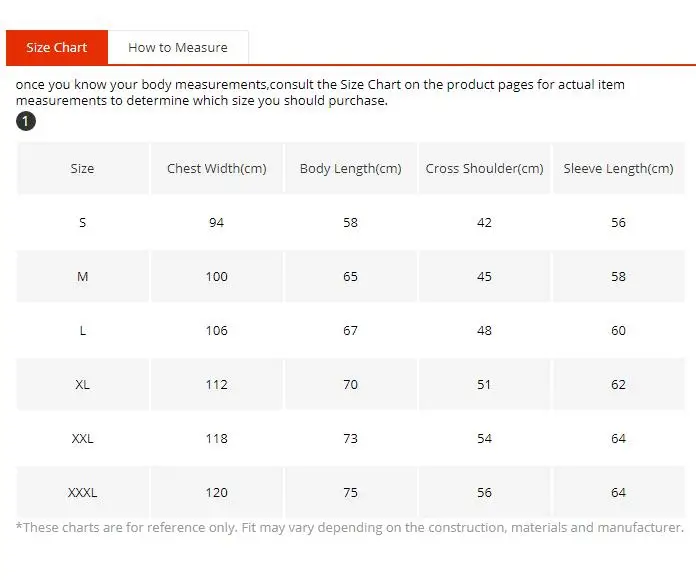Switch to How to Measure tab

[x=178, y=47]
